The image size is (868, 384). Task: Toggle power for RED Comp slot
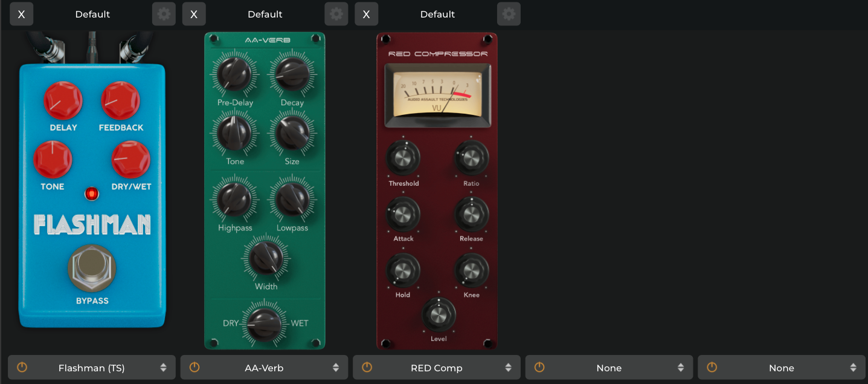[367, 367]
